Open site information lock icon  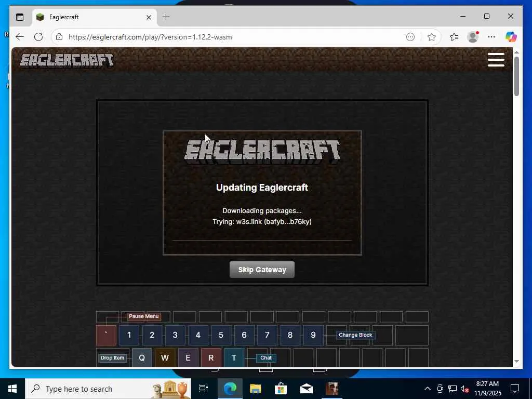59,37
